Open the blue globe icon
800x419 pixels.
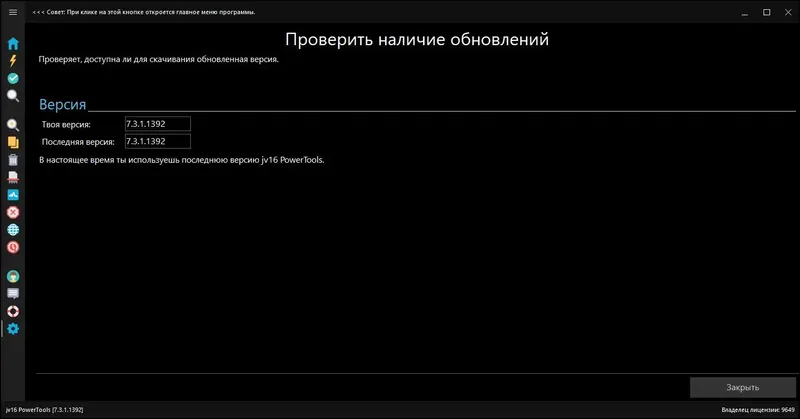pyautogui.click(x=13, y=230)
